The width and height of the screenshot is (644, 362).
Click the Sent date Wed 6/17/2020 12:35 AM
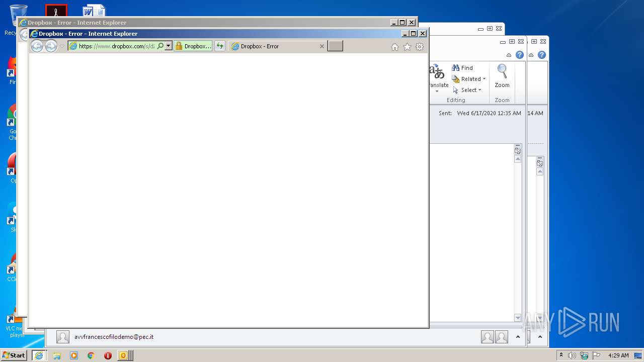click(x=489, y=113)
